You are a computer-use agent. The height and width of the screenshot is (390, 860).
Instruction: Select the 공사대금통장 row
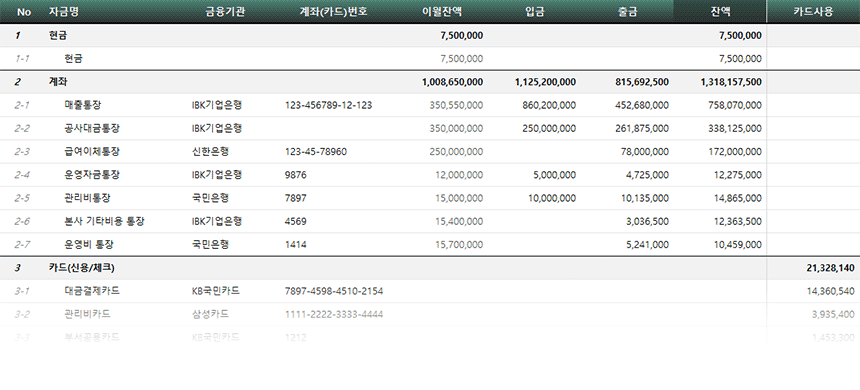(430, 128)
